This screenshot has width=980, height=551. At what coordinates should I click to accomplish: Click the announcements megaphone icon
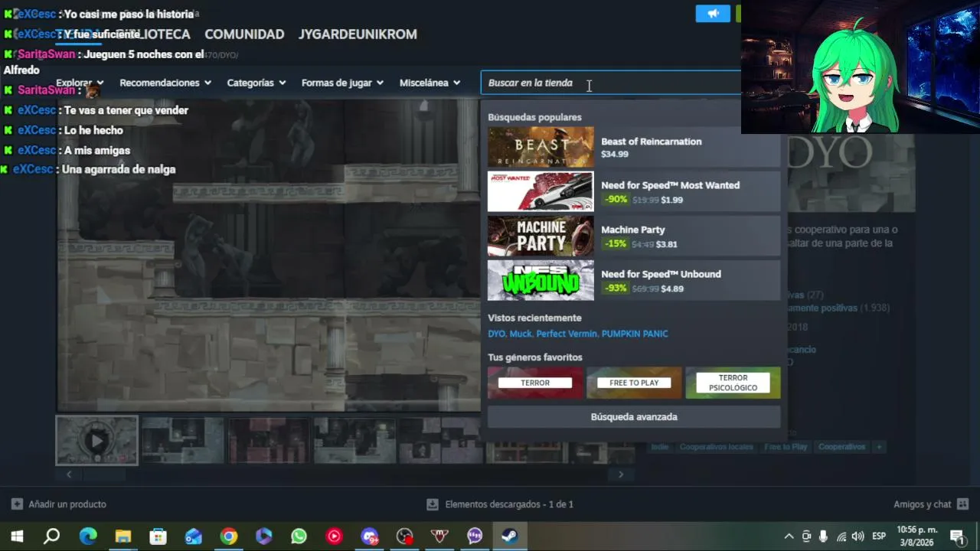pyautogui.click(x=713, y=14)
